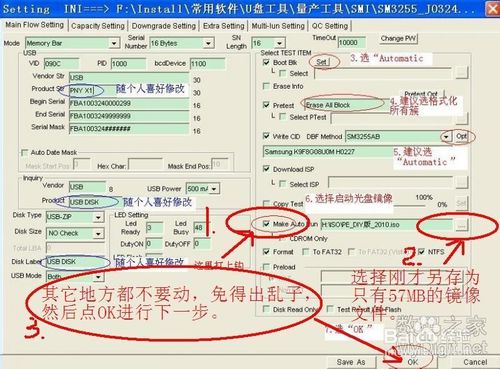500x369 pixels.
Task: Enable the Select PTest checkbox
Action: point(283,117)
